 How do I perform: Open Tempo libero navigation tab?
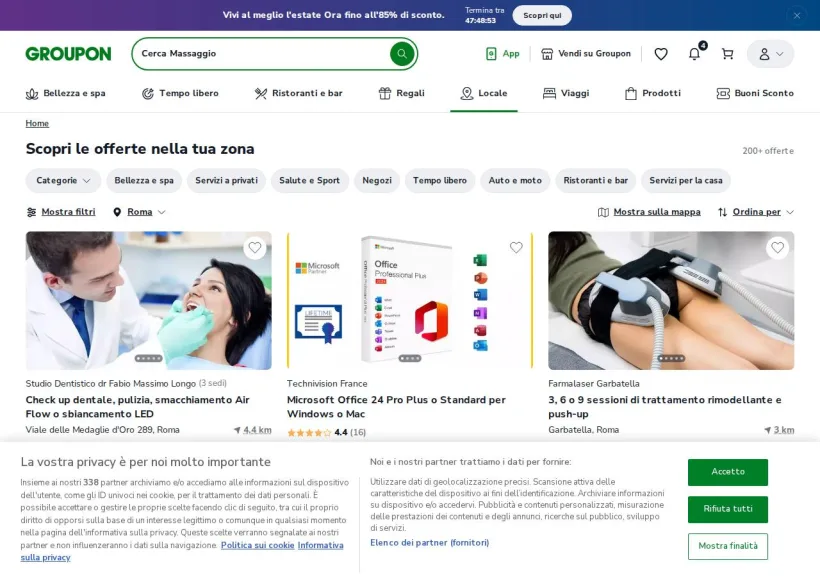180,93
